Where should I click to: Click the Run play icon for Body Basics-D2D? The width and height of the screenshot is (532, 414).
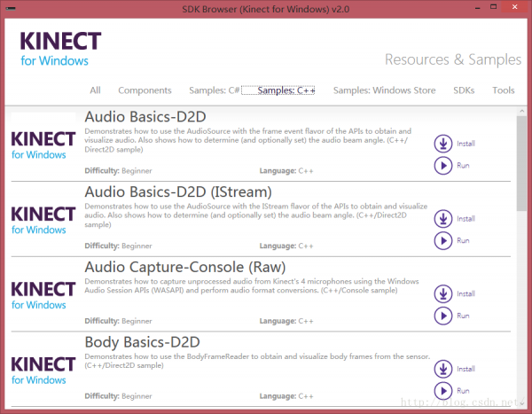(x=443, y=391)
